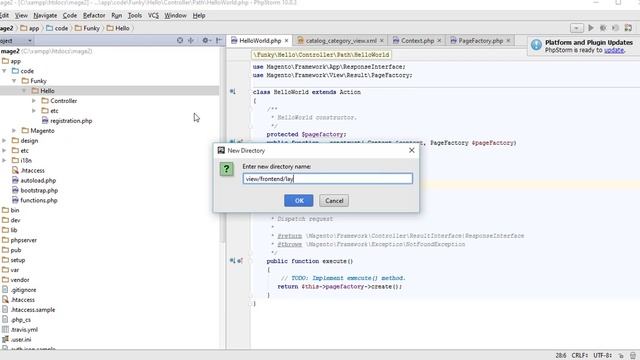640x360 pixels.
Task: Click UTF-8 encoding in status bar
Action: [x=602, y=356]
